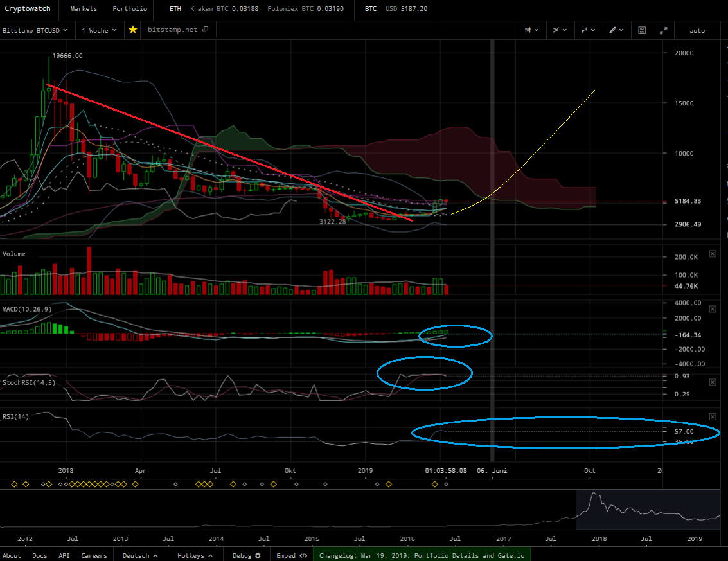Screen dimensions: 728x561
Task: Click the Volume panel label
Action: tap(14, 254)
